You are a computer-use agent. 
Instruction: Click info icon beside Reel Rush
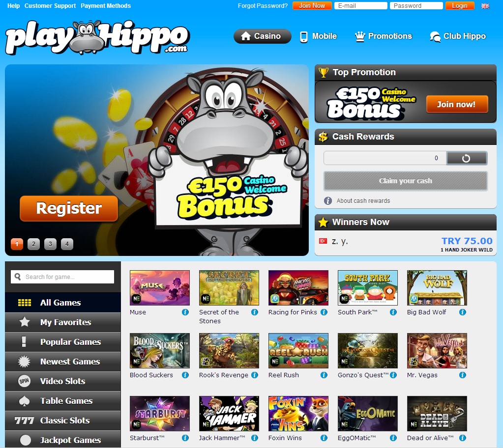pyautogui.click(x=324, y=375)
